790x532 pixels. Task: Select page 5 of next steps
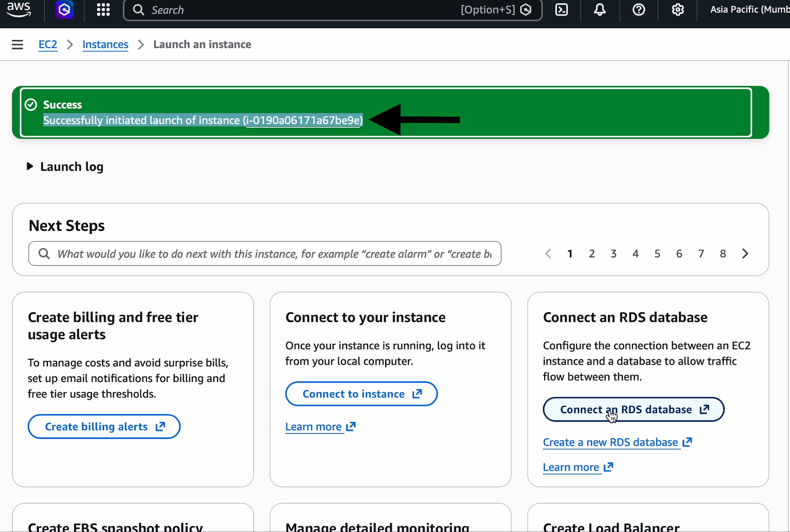click(x=657, y=254)
